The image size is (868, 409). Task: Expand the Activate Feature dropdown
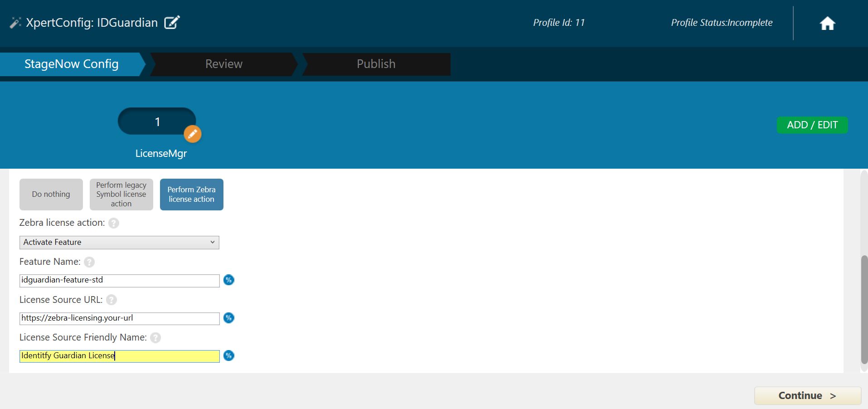click(x=119, y=243)
